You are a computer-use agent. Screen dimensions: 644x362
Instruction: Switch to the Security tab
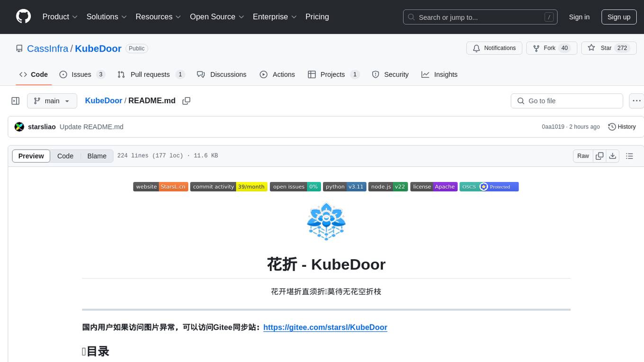coord(391,74)
